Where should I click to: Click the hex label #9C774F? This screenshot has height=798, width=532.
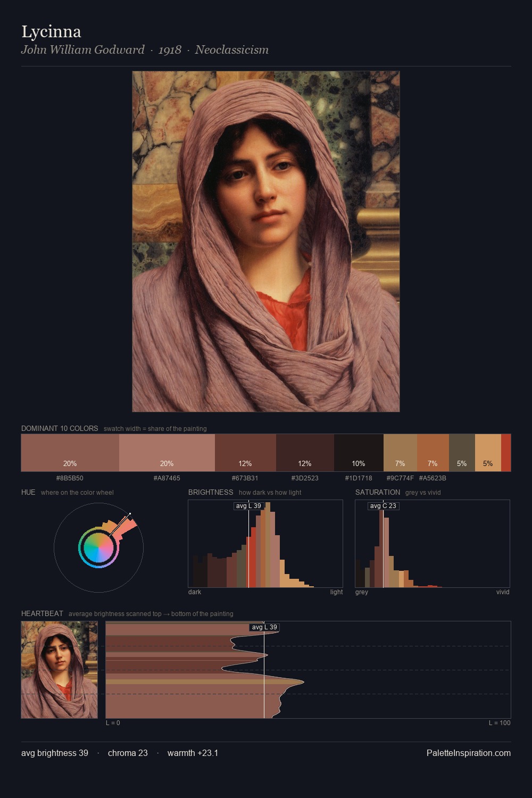(400, 478)
